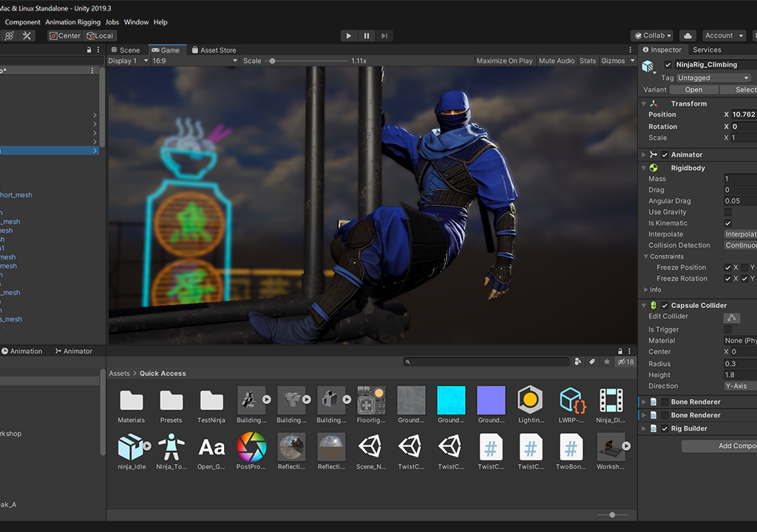Disable the Animator component checkbox

pos(665,155)
